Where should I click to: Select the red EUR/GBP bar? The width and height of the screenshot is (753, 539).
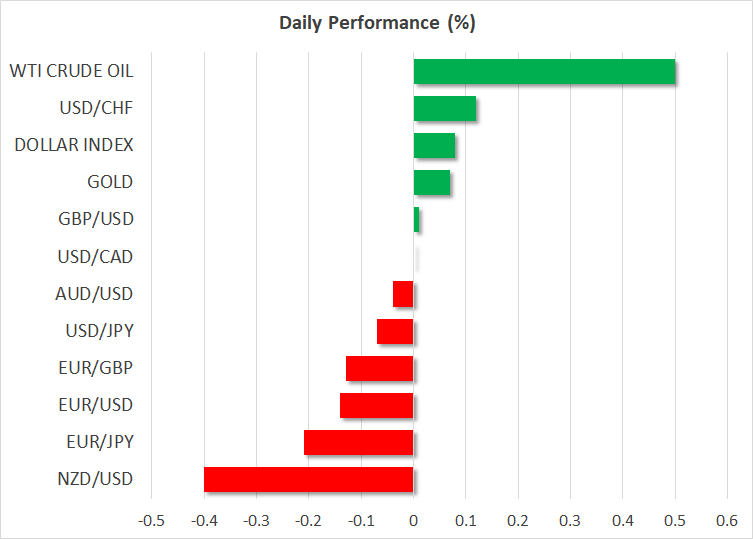point(379,368)
